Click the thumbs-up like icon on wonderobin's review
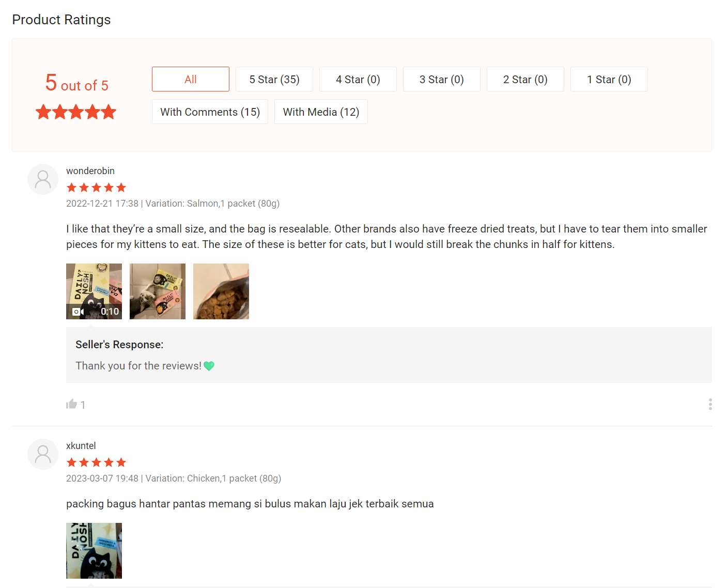 pyautogui.click(x=71, y=404)
